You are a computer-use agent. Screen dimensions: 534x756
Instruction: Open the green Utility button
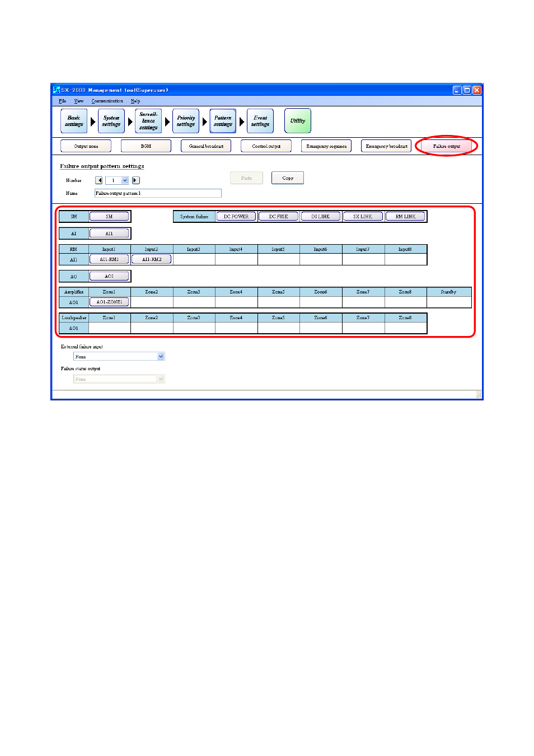coord(298,121)
